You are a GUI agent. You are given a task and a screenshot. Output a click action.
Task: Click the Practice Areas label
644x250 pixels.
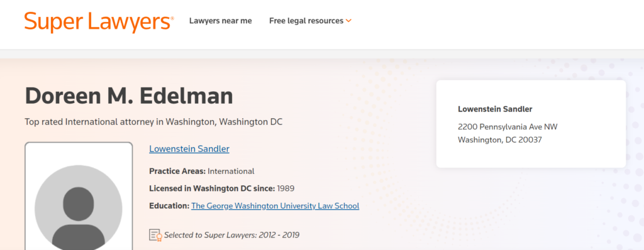tap(177, 171)
